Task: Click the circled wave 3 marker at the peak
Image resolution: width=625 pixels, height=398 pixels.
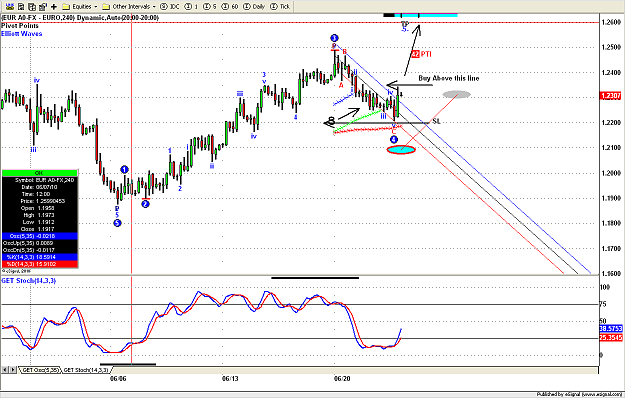Action: [x=334, y=38]
